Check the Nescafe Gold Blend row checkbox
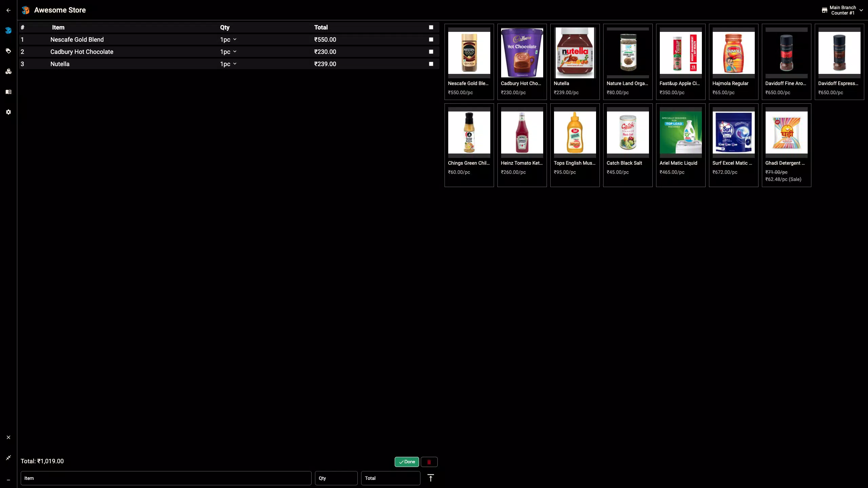Image resolution: width=868 pixels, height=488 pixels. [431, 40]
